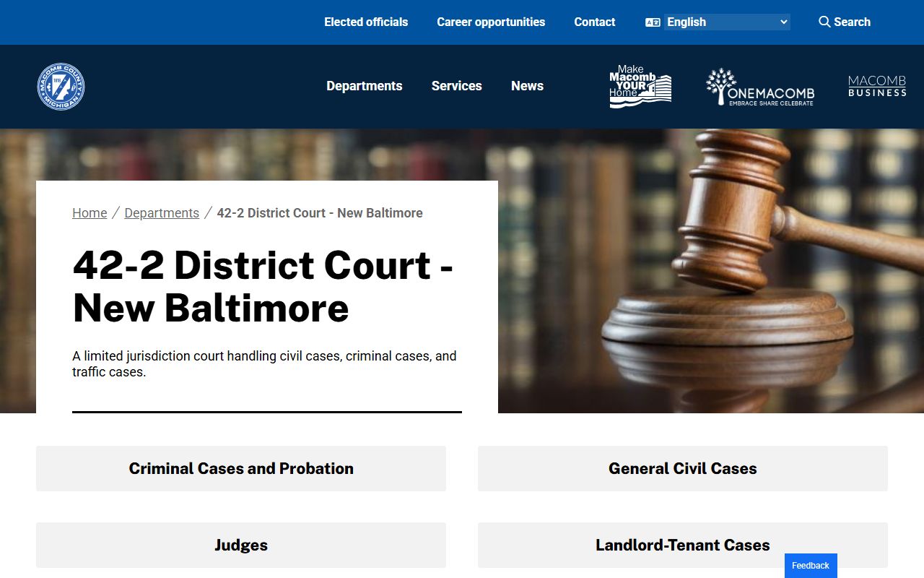
Task: Open Career opportunities link
Action: pyautogui.click(x=491, y=22)
